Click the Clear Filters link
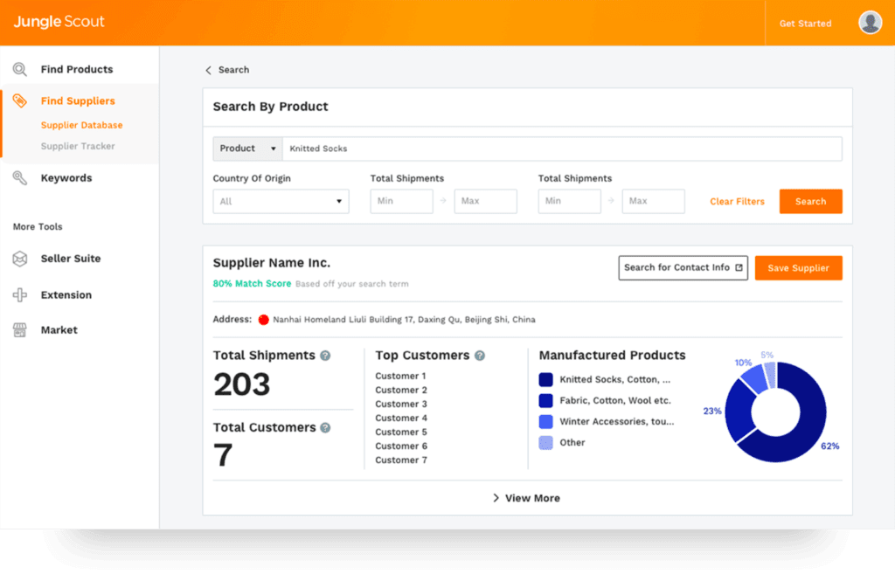The height and width of the screenshot is (588, 895). click(737, 202)
